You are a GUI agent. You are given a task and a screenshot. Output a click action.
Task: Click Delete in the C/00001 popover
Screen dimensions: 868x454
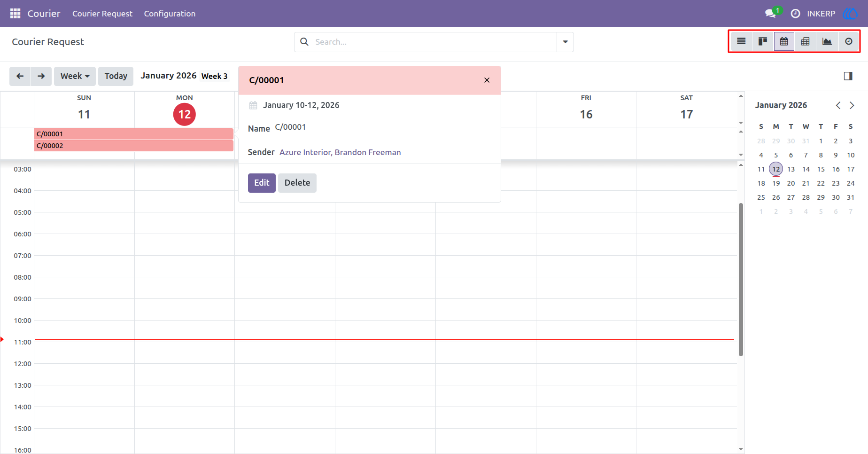(297, 183)
